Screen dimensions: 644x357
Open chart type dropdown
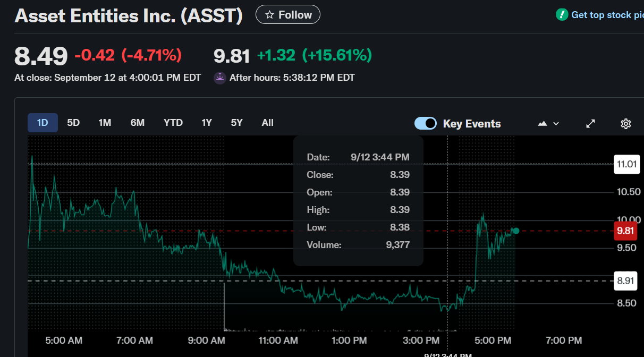pos(549,124)
